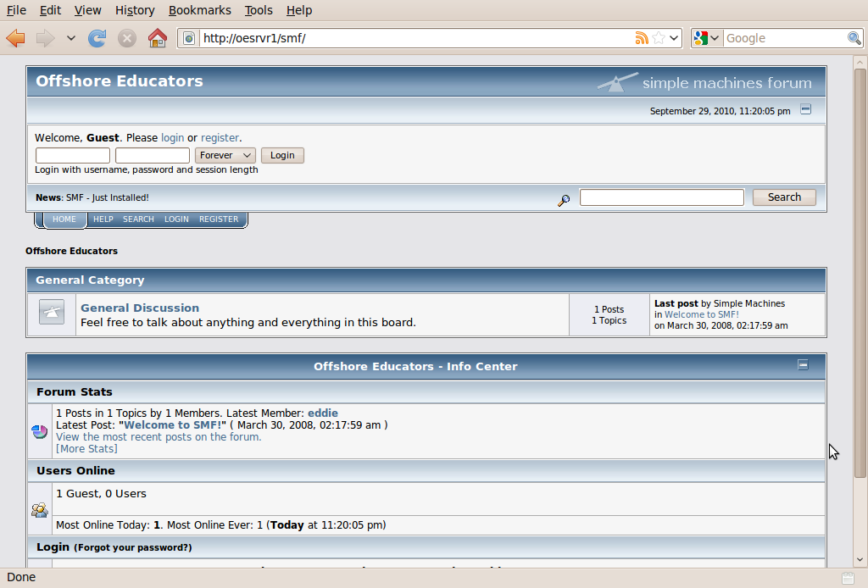Click the Users Online people icon
The width and height of the screenshot is (868, 588).
pyautogui.click(x=39, y=509)
